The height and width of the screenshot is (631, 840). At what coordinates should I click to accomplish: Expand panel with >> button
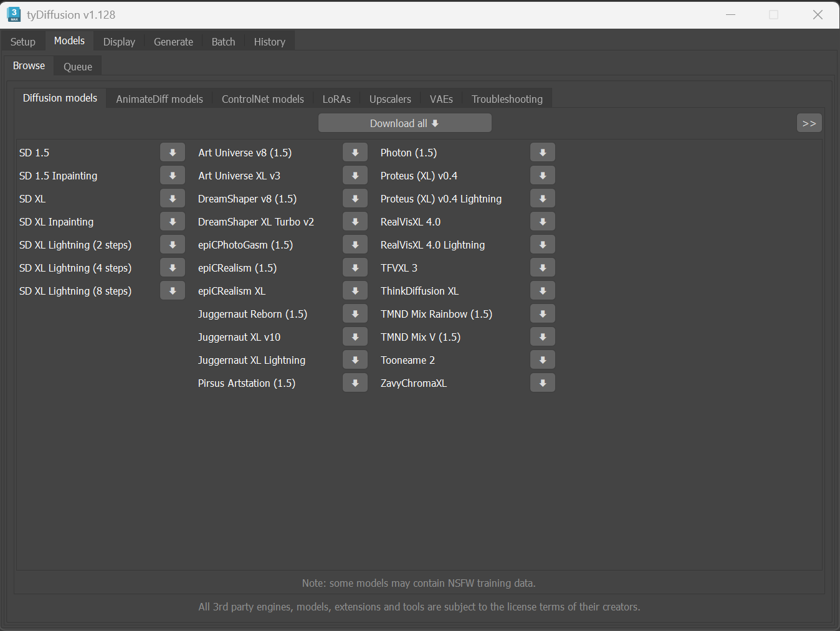point(809,123)
